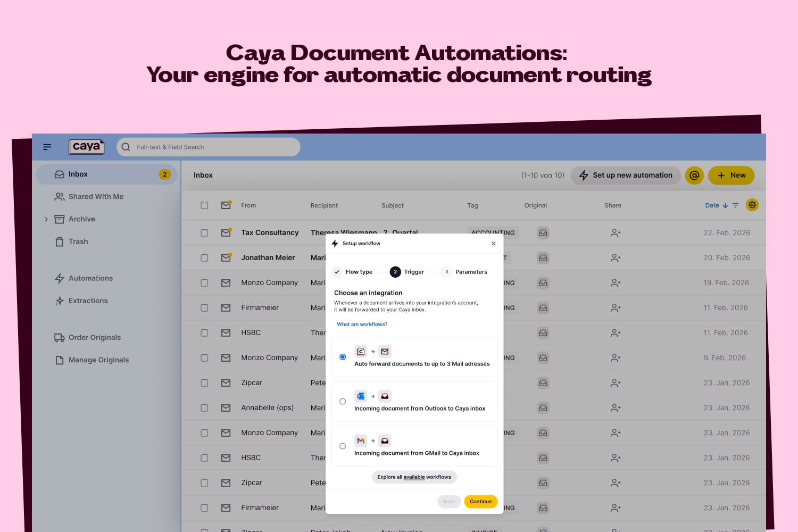Click Continue in the workflow dialog
The height and width of the screenshot is (532, 798).
tap(480, 502)
